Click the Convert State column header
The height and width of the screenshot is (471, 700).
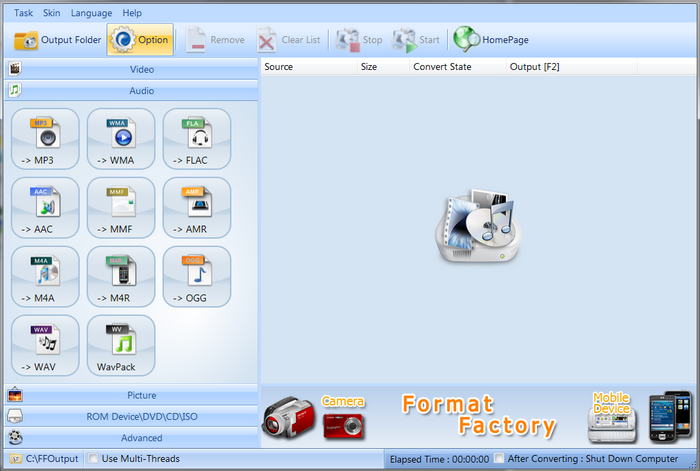[458, 67]
